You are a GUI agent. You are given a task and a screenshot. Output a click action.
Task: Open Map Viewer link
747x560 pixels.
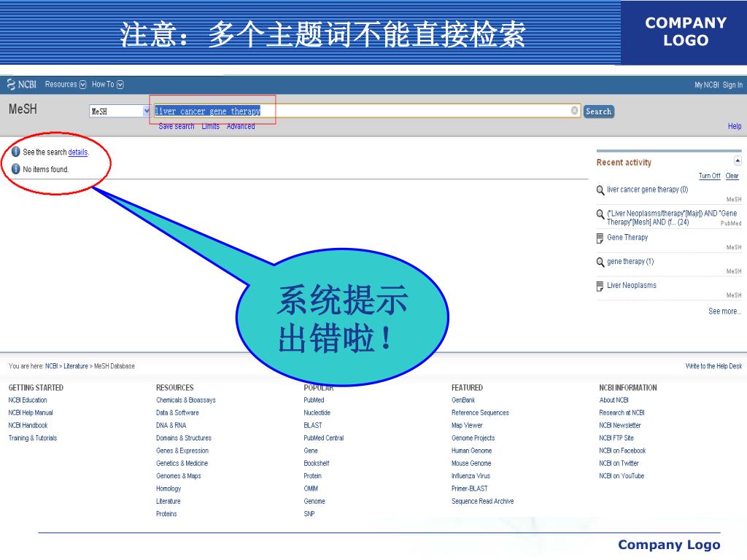click(x=467, y=425)
